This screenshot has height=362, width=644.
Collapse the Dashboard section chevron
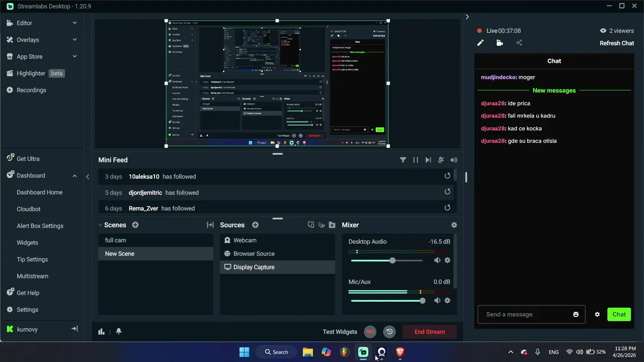[74, 175]
